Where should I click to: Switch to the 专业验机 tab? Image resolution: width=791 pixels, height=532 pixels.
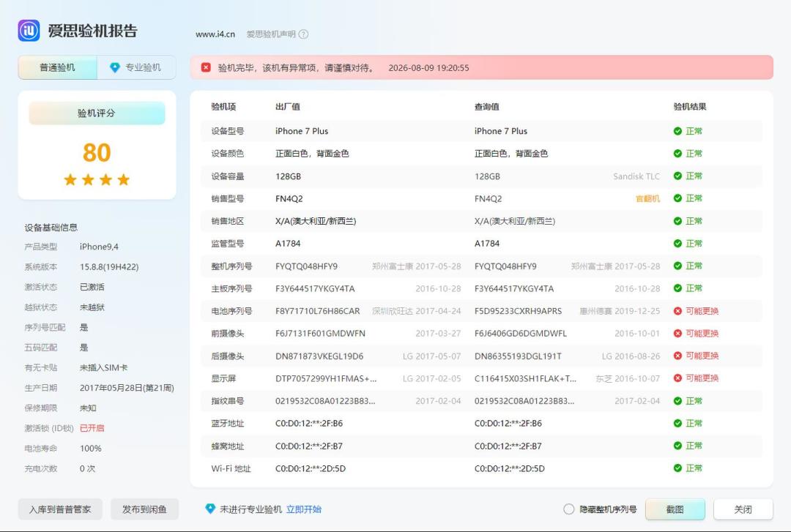[x=136, y=67]
